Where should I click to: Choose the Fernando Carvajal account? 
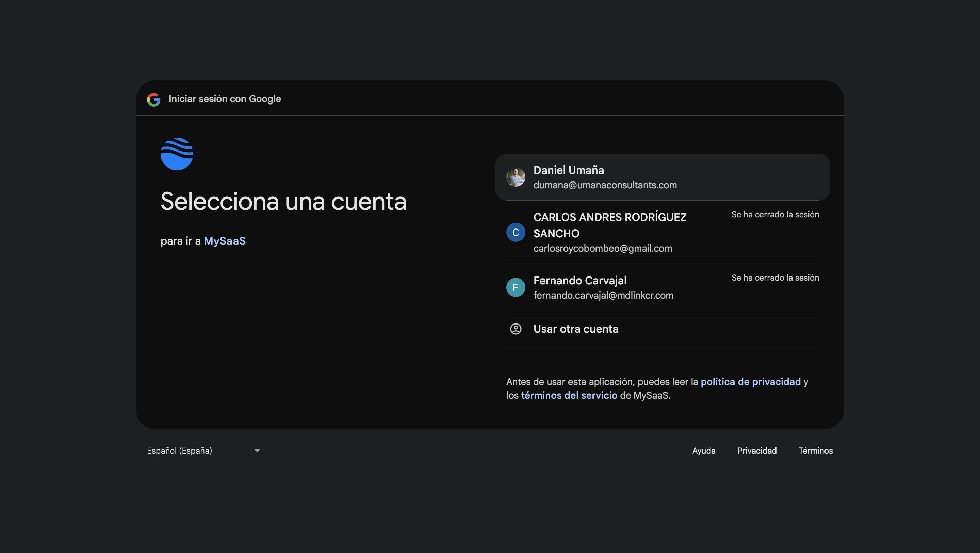[662, 287]
